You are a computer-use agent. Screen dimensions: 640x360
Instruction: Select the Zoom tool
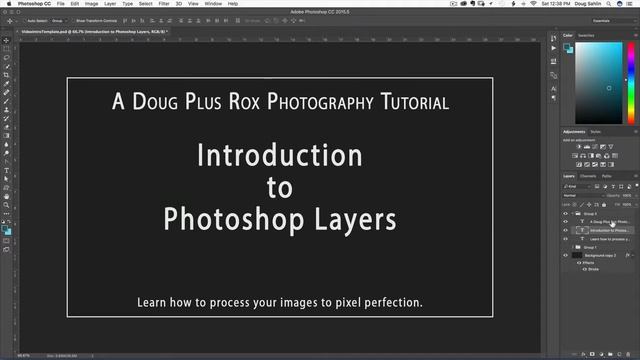6,205
